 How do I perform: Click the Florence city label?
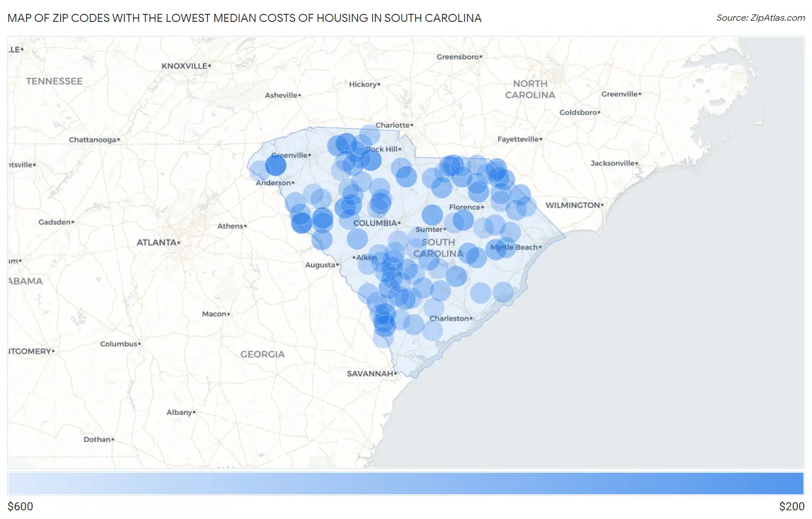tap(466, 207)
